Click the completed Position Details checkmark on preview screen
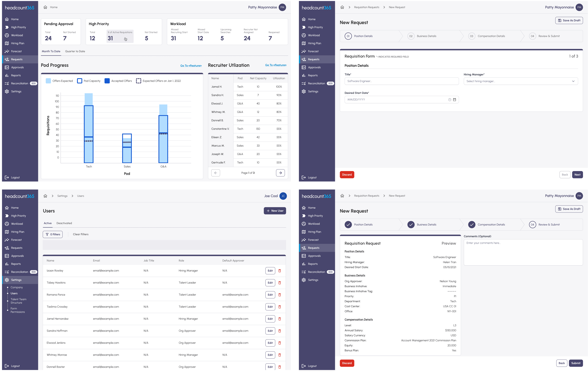588x373 pixels. pyautogui.click(x=348, y=225)
